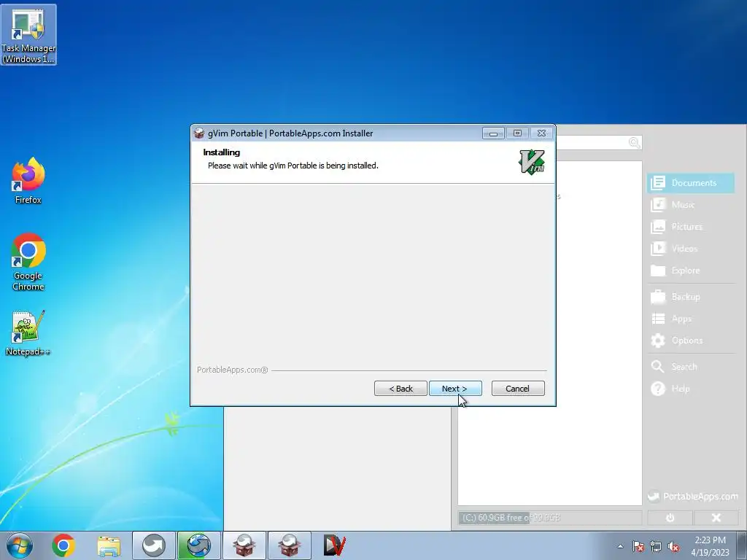Click the Back button in installer
This screenshot has height=560, width=747.
tap(400, 389)
